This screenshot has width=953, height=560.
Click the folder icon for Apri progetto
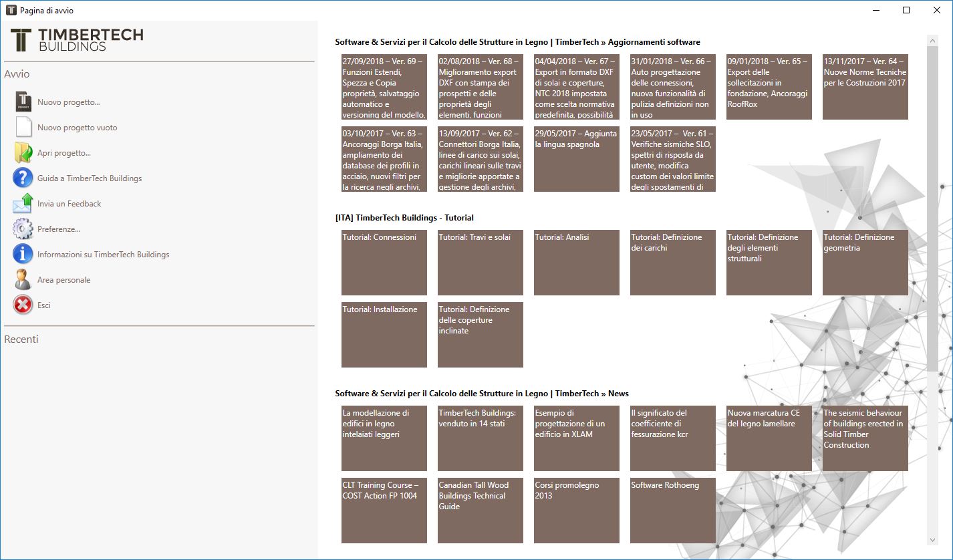23,153
